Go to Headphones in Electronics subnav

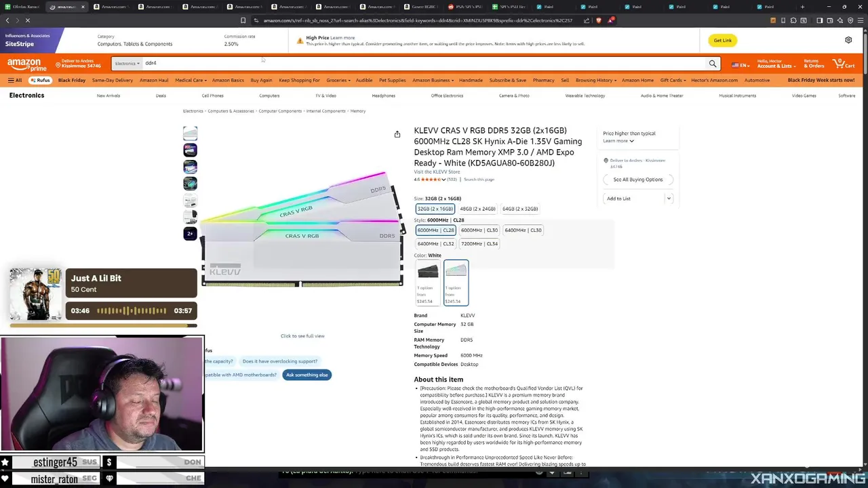[383, 96]
